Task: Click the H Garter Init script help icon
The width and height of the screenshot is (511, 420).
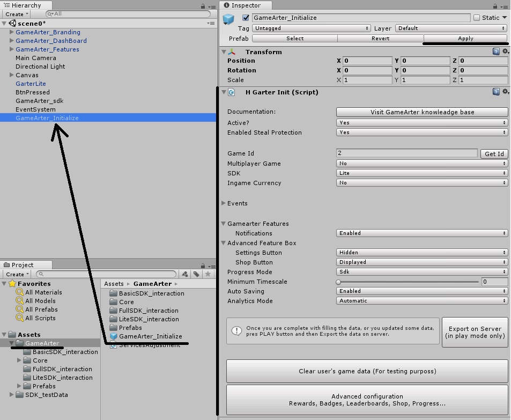Action: point(496,92)
